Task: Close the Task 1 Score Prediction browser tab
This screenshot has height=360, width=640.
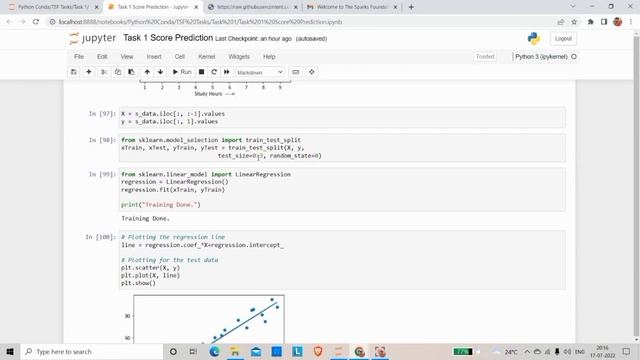Action: click(196, 7)
